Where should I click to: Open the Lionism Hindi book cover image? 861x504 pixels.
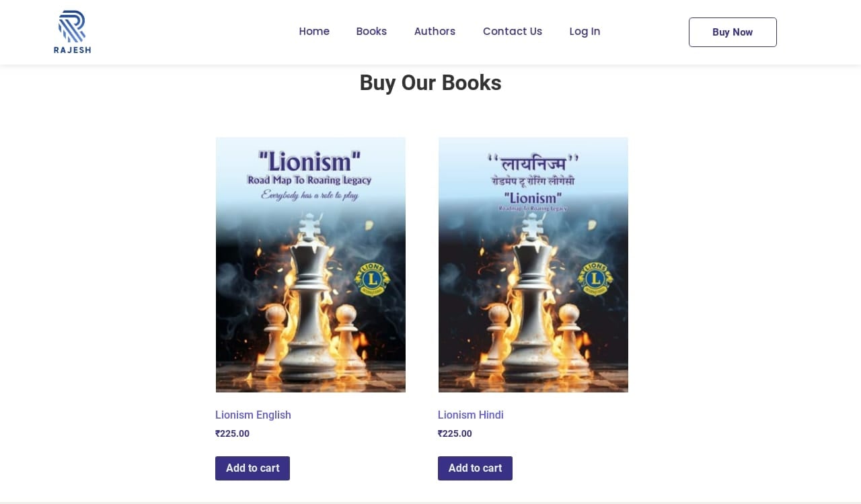click(533, 265)
